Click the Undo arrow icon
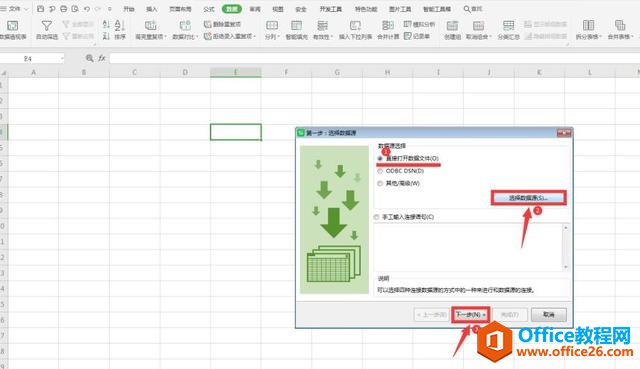 pyautogui.click(x=87, y=9)
